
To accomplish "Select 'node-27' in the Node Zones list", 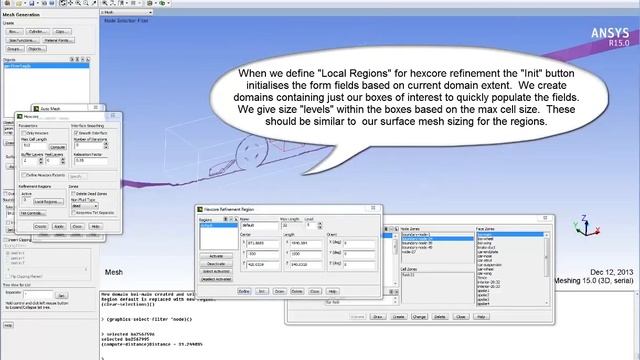I will pos(408,252).
